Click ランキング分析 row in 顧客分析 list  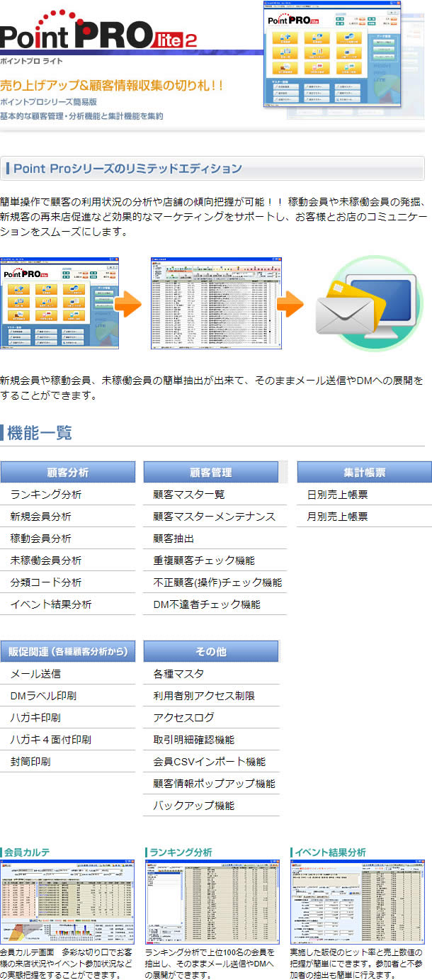point(67,494)
